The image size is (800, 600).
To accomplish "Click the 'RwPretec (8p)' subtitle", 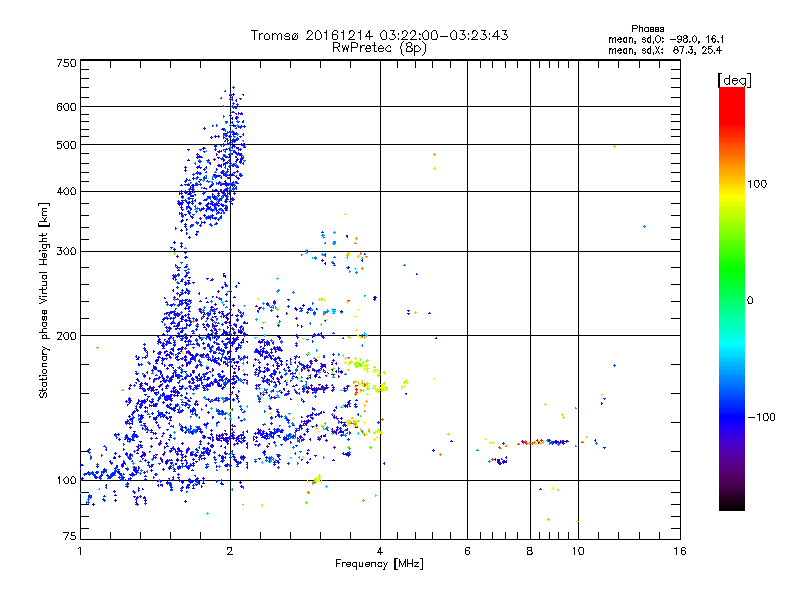I will pos(379,48).
